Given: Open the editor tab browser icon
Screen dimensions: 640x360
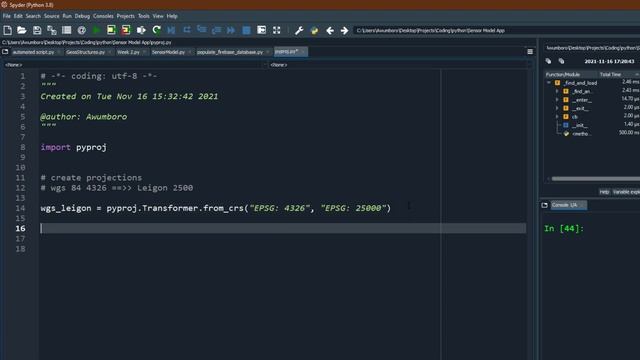Looking at the screenshot, I should click(x=5, y=52).
